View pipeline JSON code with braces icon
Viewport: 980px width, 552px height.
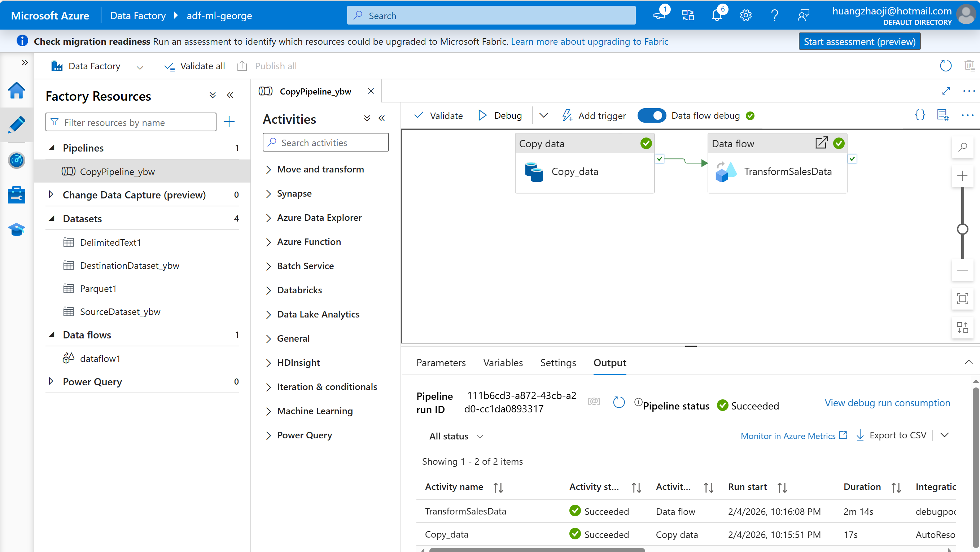[919, 115]
